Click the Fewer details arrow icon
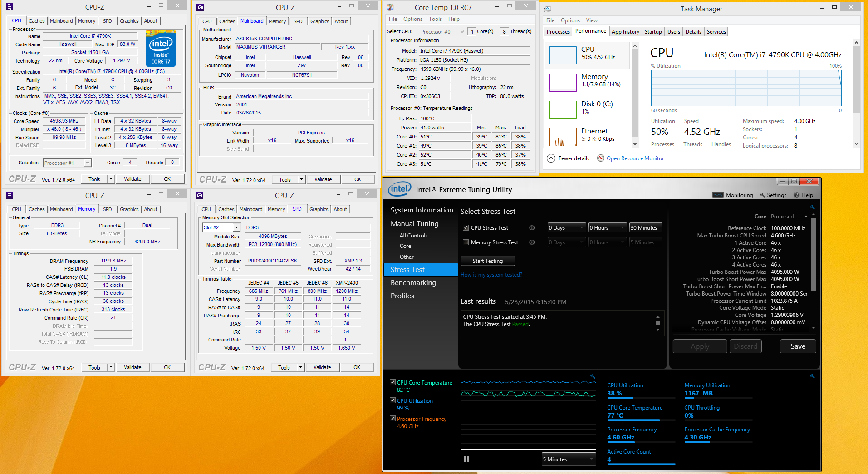 [x=551, y=158]
